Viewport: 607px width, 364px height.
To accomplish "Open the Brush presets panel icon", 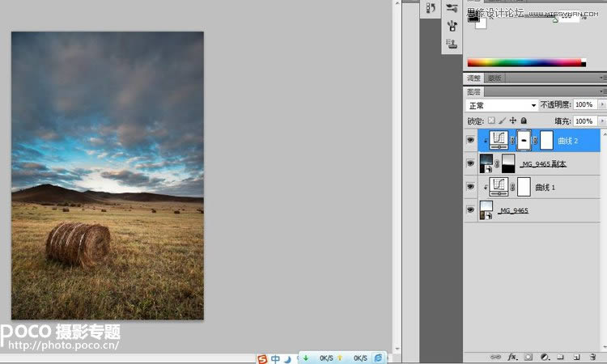I will point(452,8).
